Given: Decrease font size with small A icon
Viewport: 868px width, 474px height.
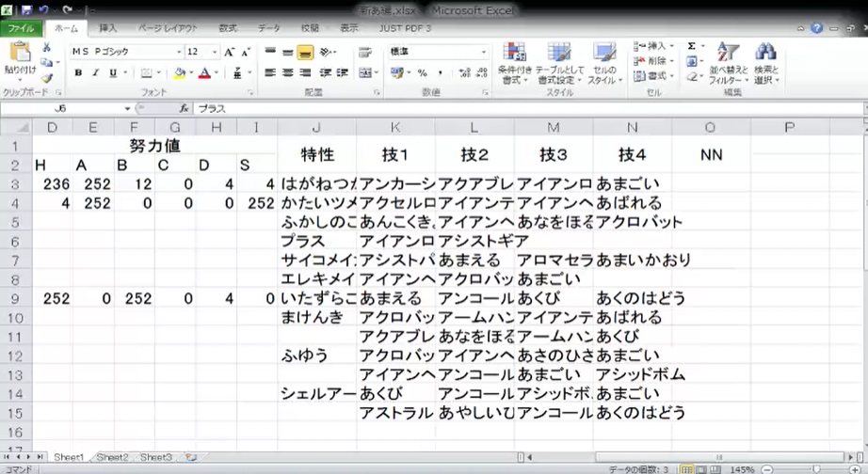Looking at the screenshot, I should click(246, 52).
